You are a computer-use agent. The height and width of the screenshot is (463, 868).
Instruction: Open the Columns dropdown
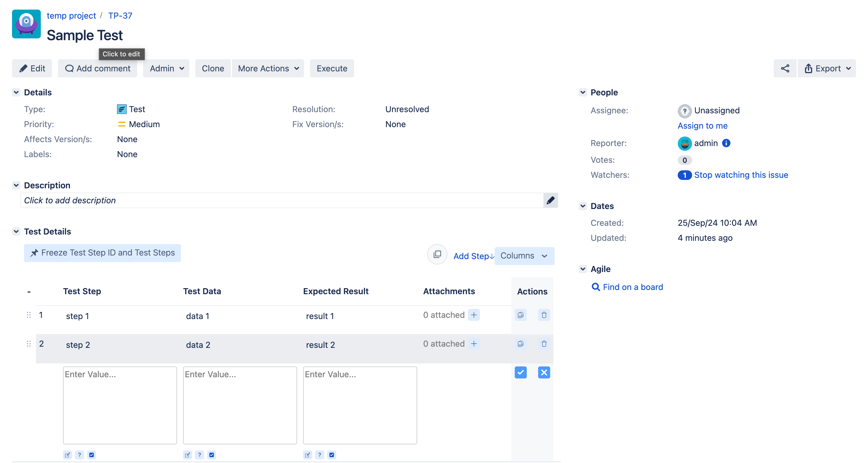point(524,256)
